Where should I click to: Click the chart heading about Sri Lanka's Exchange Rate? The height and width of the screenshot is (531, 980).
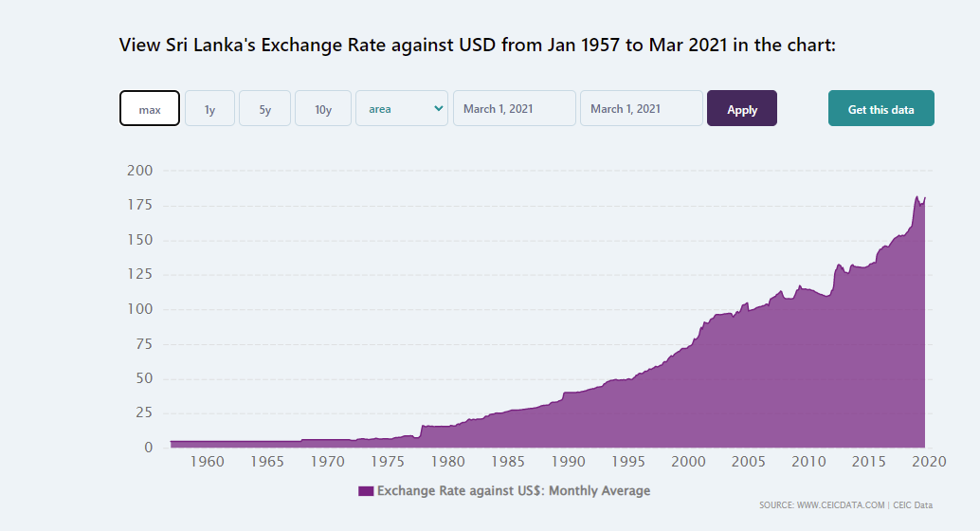click(x=478, y=45)
